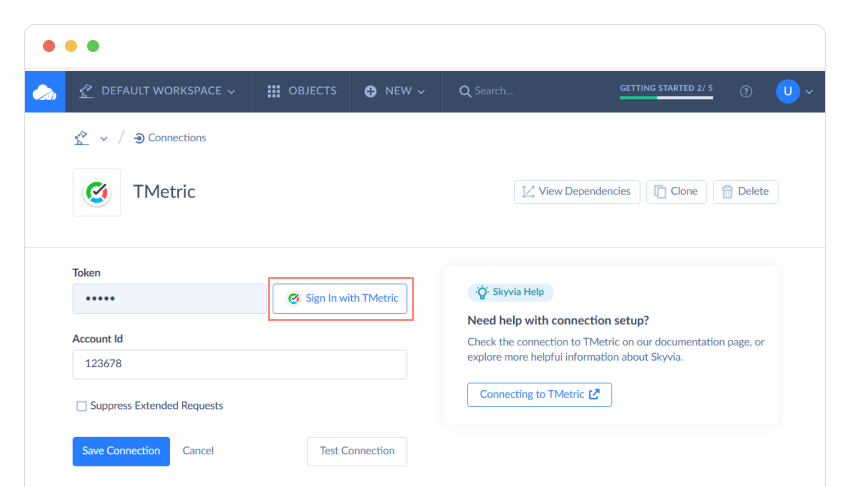Screen dimensions: 851x487
Task: Click the grid icon beside Objects
Action: coord(274,91)
